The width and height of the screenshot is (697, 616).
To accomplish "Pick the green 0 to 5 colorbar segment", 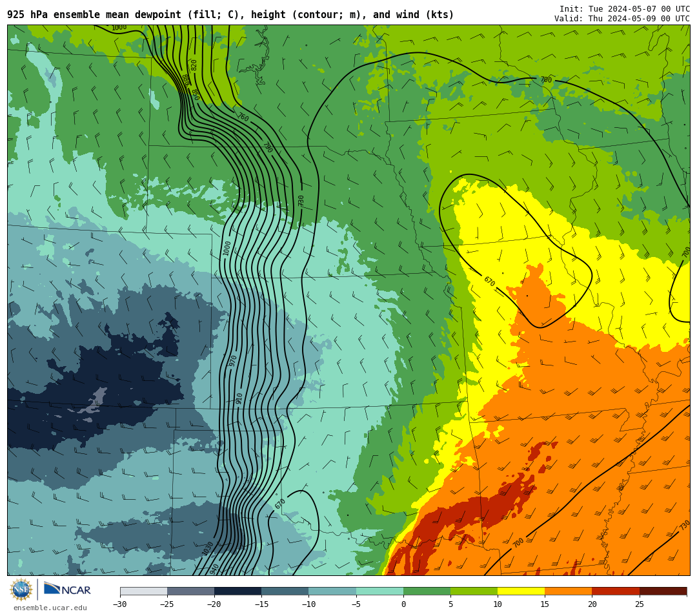I will pyautogui.click(x=427, y=591).
